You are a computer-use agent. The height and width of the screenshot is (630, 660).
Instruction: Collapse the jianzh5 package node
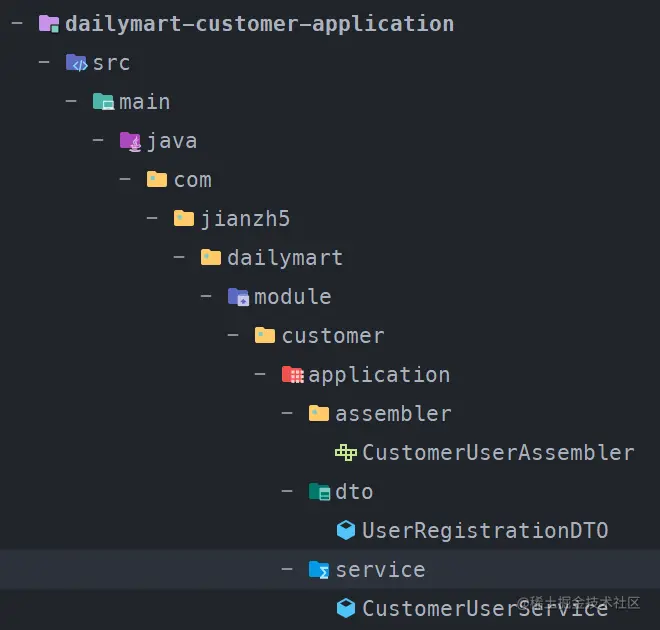tap(152, 218)
